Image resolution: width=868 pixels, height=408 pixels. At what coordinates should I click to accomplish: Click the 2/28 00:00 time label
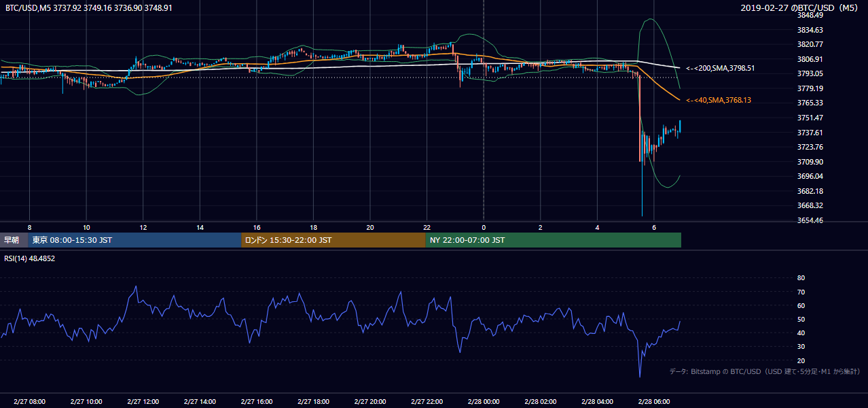click(x=484, y=402)
